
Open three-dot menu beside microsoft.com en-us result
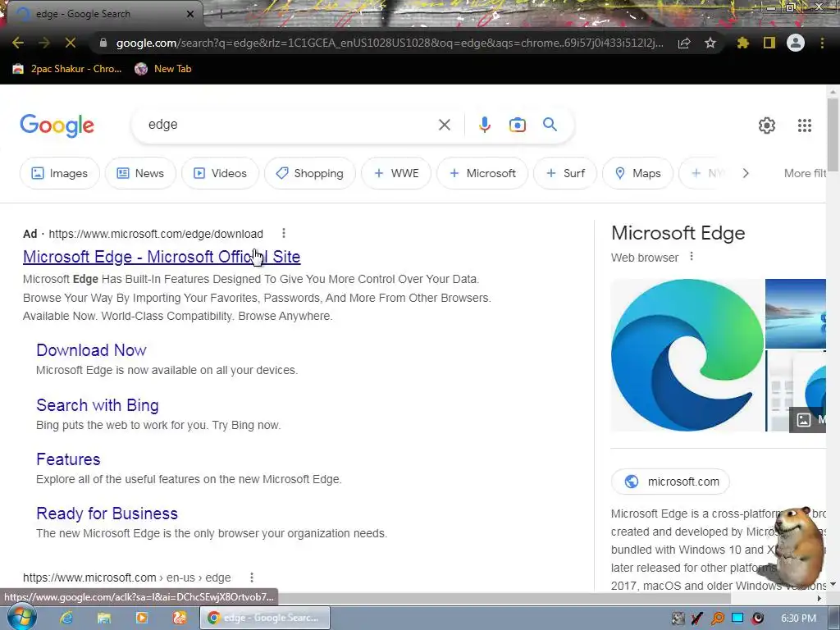251,577
